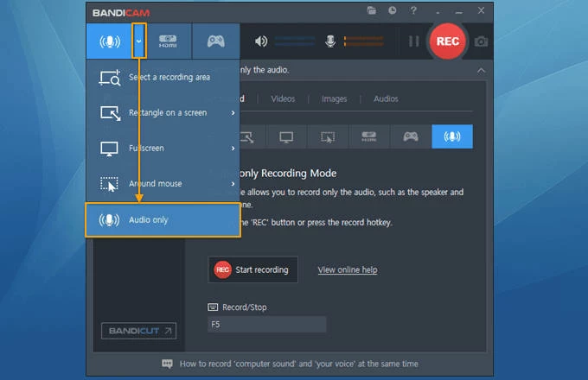Start recording with the big red REC button
588x380 pixels.
pyautogui.click(x=447, y=41)
